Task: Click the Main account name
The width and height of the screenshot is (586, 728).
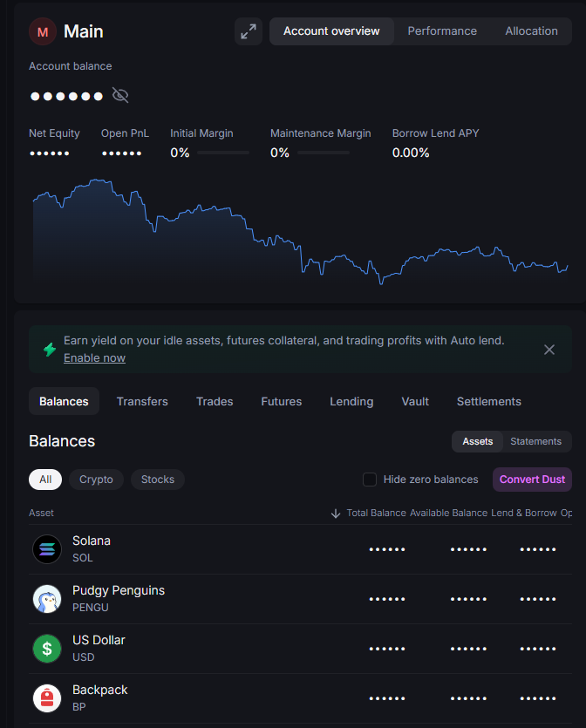Action: point(84,31)
